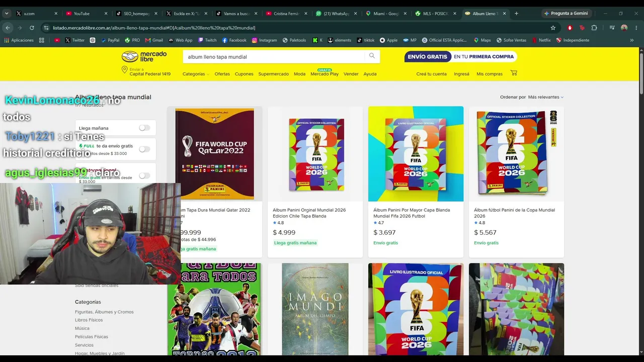Switch to the MLS POSICIONES tab
644x362 pixels.
pyautogui.click(x=436, y=14)
